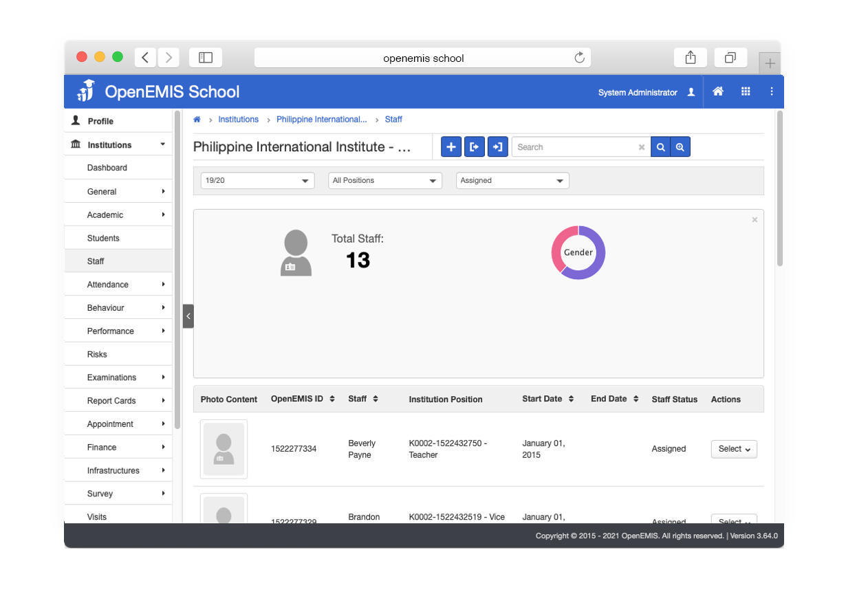Open the Profile menu item

[x=118, y=121]
